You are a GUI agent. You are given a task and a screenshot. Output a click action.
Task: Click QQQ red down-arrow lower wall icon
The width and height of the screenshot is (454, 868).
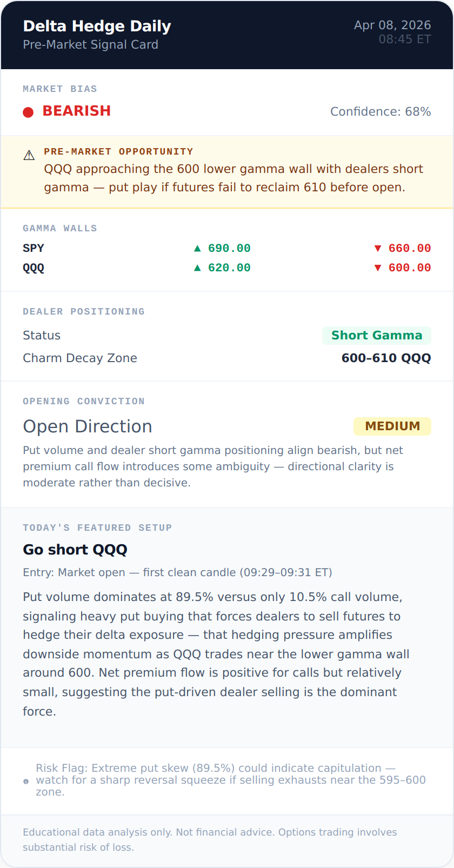pyautogui.click(x=378, y=268)
